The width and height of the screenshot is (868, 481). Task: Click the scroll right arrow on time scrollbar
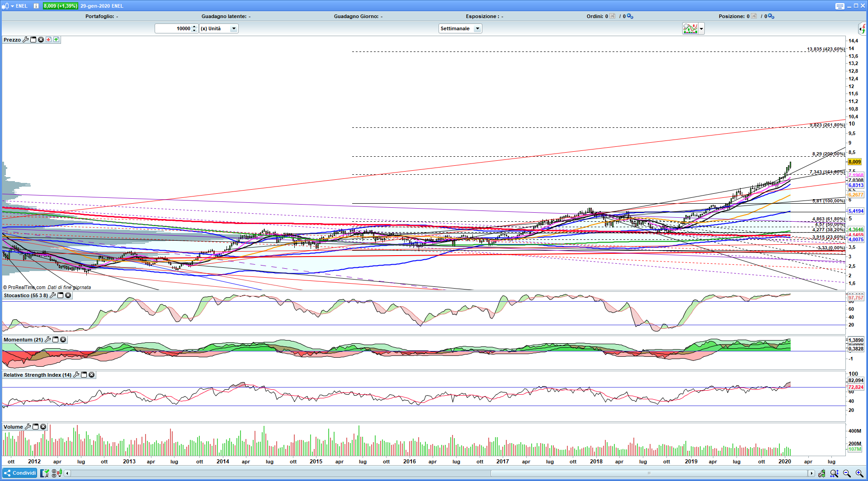click(x=811, y=473)
